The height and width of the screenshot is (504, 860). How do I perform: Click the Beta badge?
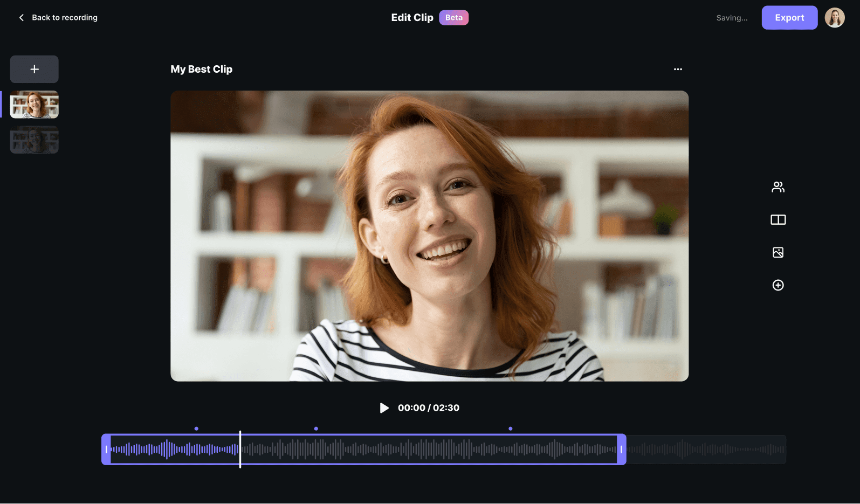click(453, 18)
